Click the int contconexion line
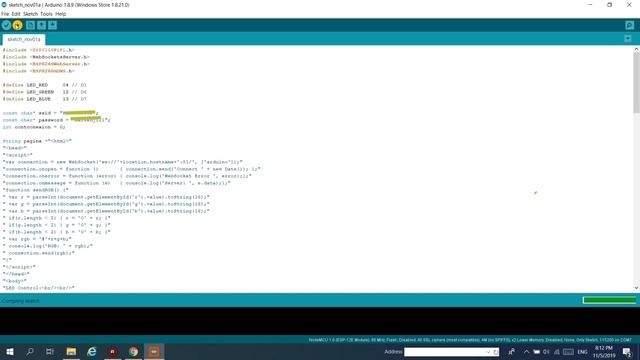 [x=34, y=127]
